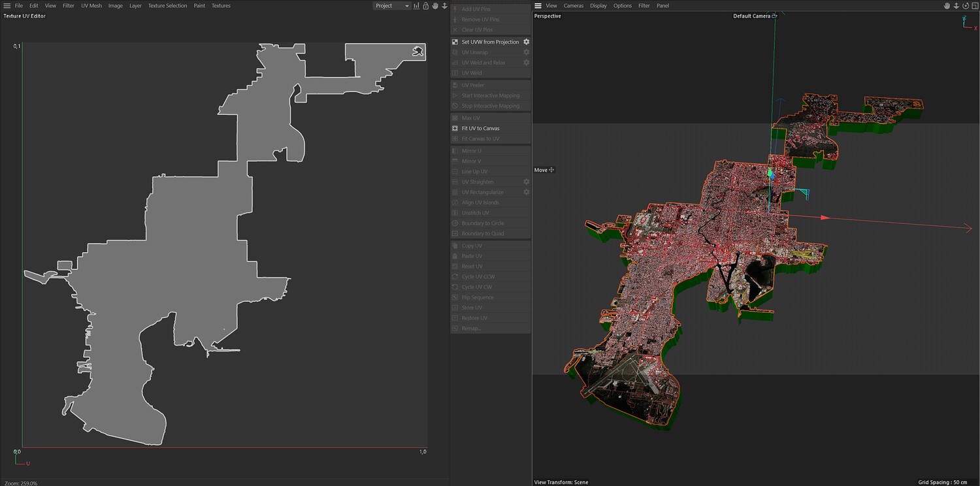Open UV Unwrap settings gear
The width and height of the screenshot is (980, 486).
click(x=526, y=52)
